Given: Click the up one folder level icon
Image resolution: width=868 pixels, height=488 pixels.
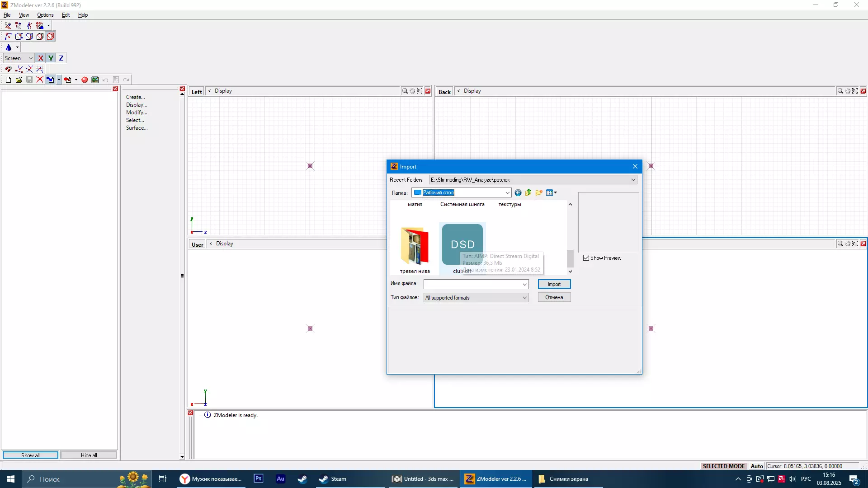Looking at the screenshot, I should (528, 193).
